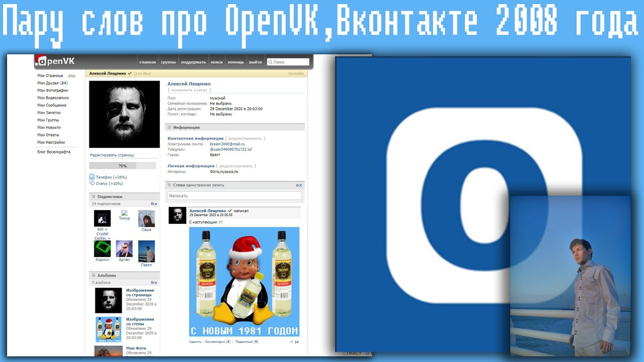644x362 pixels.
Task: Click ред. next to Моя Страница
Action: 72,75
